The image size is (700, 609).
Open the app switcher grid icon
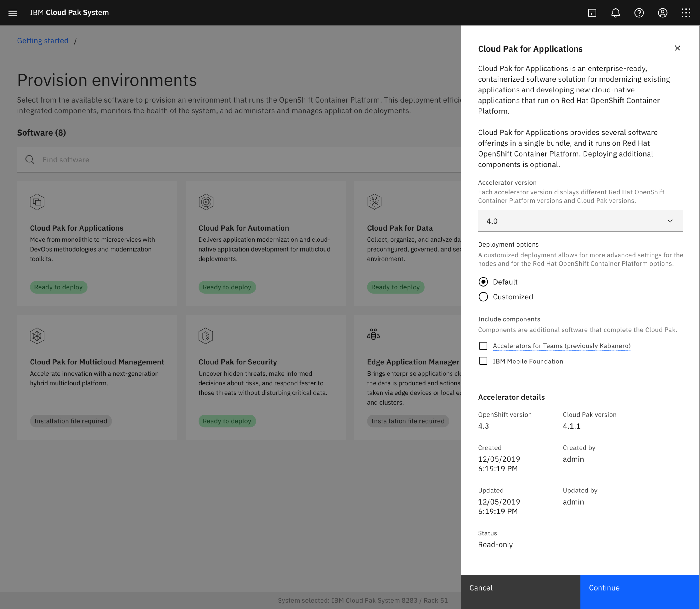(x=686, y=13)
